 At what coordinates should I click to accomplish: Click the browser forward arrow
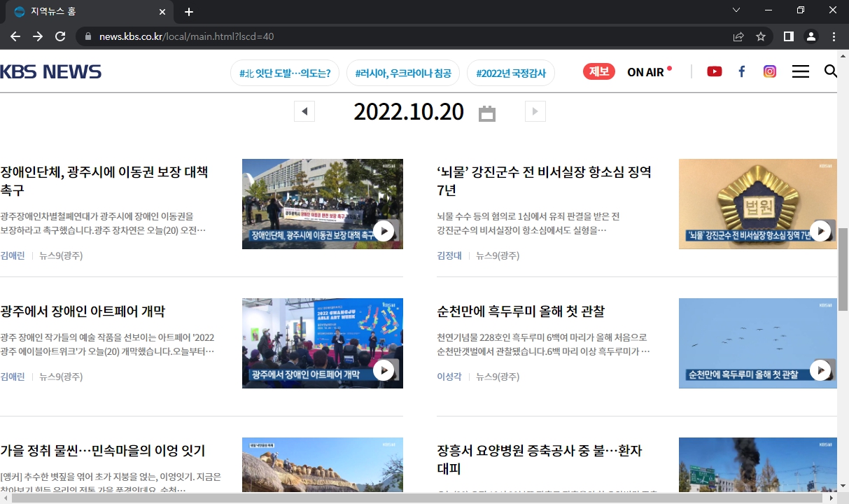pos(38,36)
